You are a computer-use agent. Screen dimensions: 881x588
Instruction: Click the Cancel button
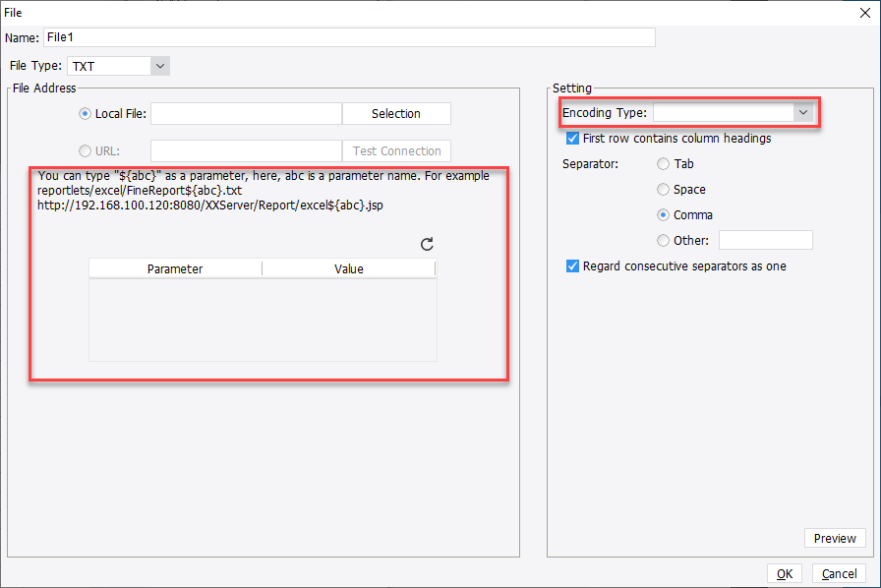point(839,573)
